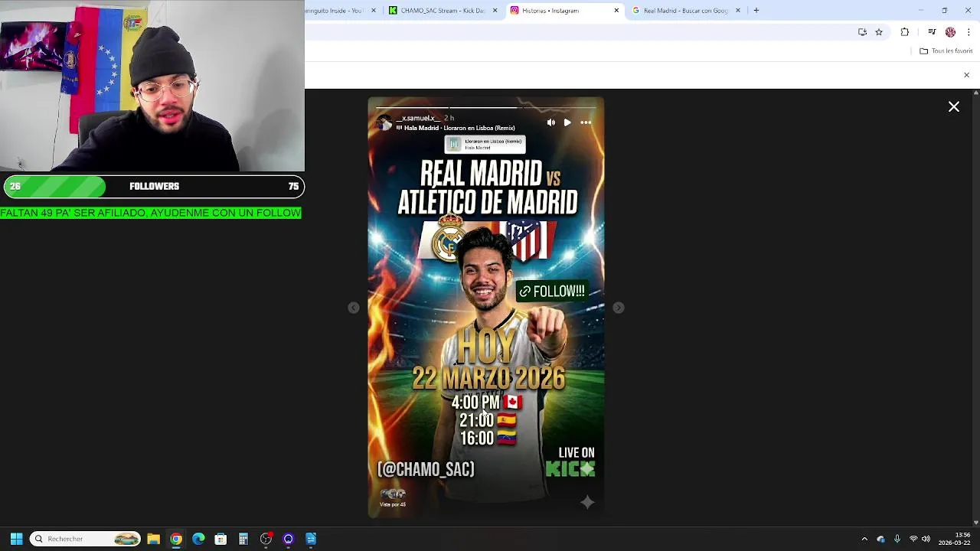Open OBS Studio from the taskbar
This screenshot has width=980, height=551.
pos(266,539)
